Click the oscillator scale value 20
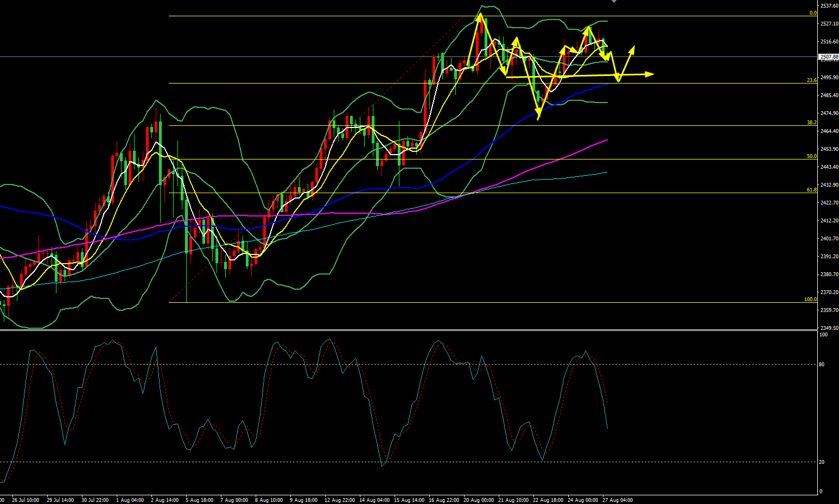The image size is (839, 504). [822, 462]
